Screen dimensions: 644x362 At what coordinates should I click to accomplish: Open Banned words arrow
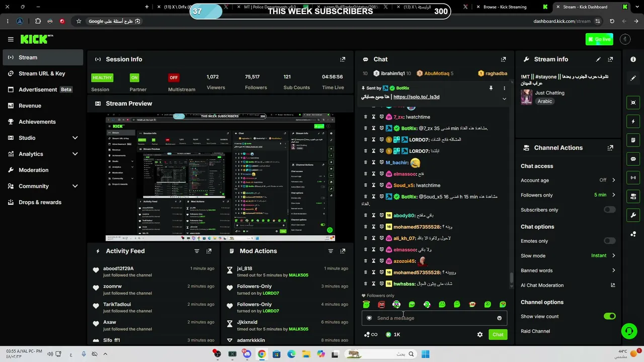point(613,270)
